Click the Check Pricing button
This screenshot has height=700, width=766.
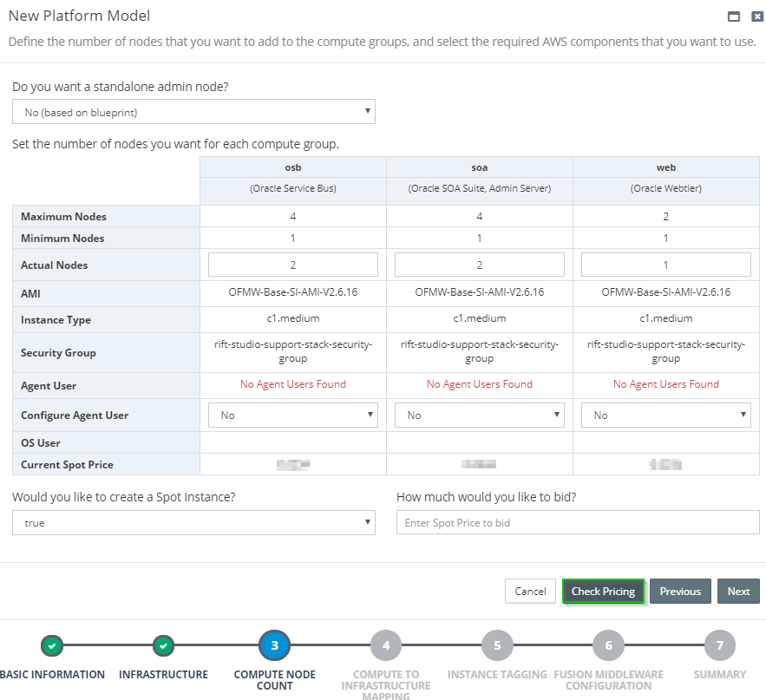pos(603,591)
